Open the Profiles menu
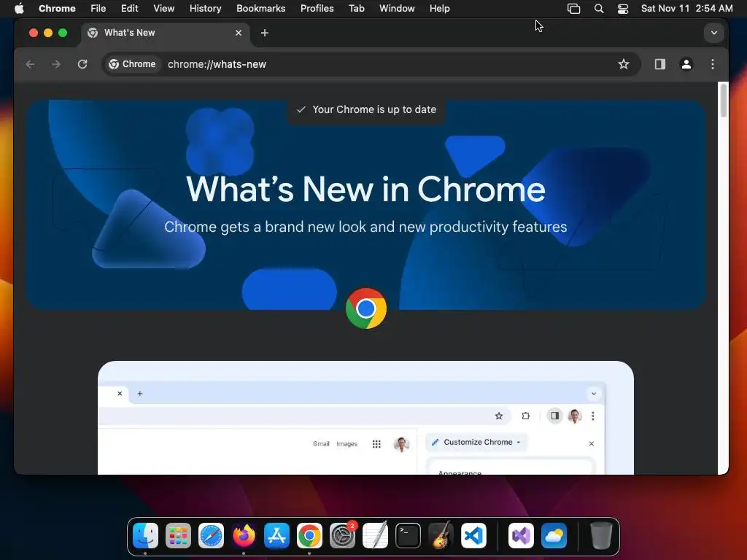 pos(317,9)
